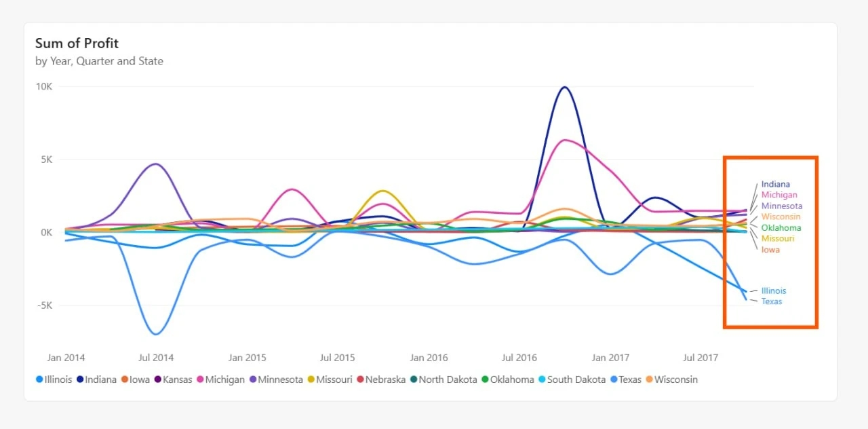Screen dimensions: 868x429
Task: Click the Texas series label at right
Action: pyautogui.click(x=771, y=301)
